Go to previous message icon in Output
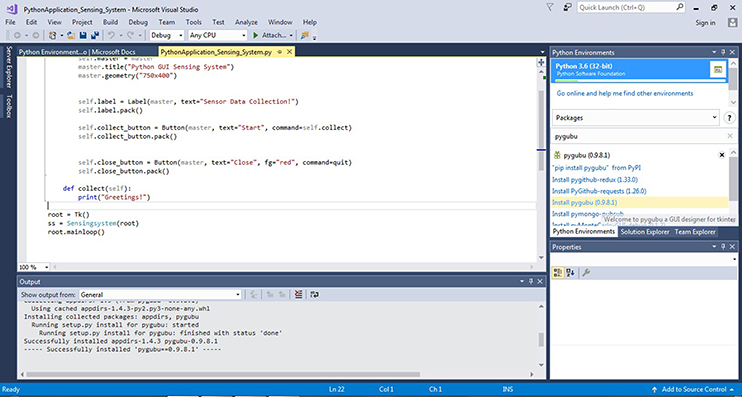Image resolution: width=742 pixels, height=397 pixels. pyautogui.click(x=270, y=294)
